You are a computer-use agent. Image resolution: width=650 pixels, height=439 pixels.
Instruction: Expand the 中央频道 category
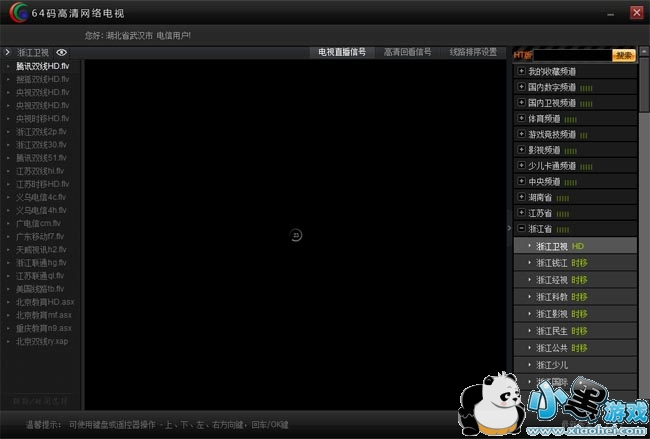coord(521,181)
